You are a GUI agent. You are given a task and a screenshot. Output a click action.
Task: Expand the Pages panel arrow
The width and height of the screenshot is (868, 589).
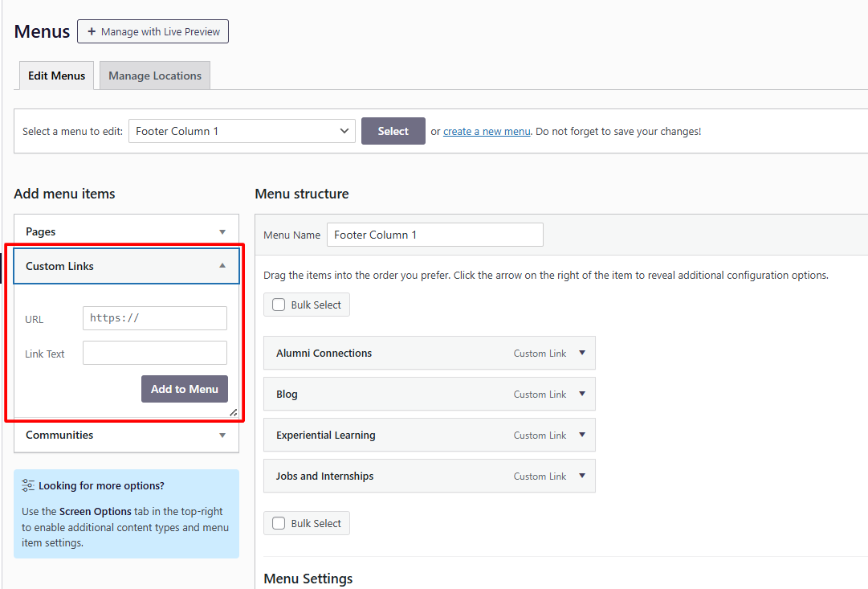(x=222, y=231)
